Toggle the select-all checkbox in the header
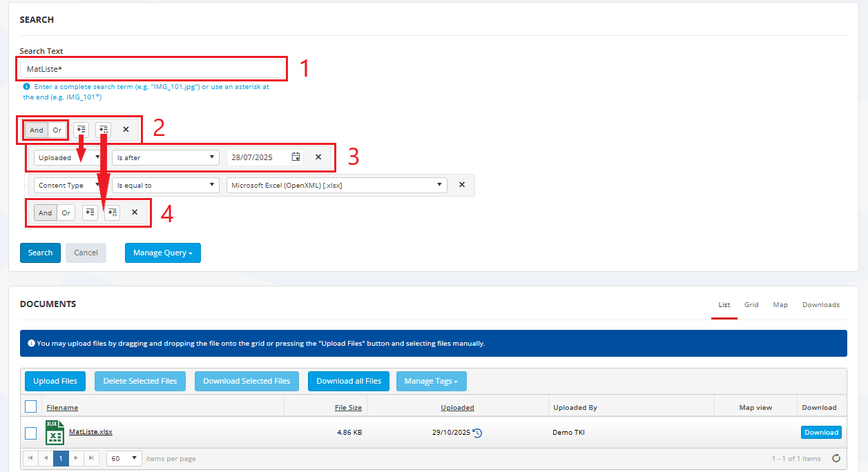Image resolution: width=868 pixels, height=472 pixels. tap(30, 406)
